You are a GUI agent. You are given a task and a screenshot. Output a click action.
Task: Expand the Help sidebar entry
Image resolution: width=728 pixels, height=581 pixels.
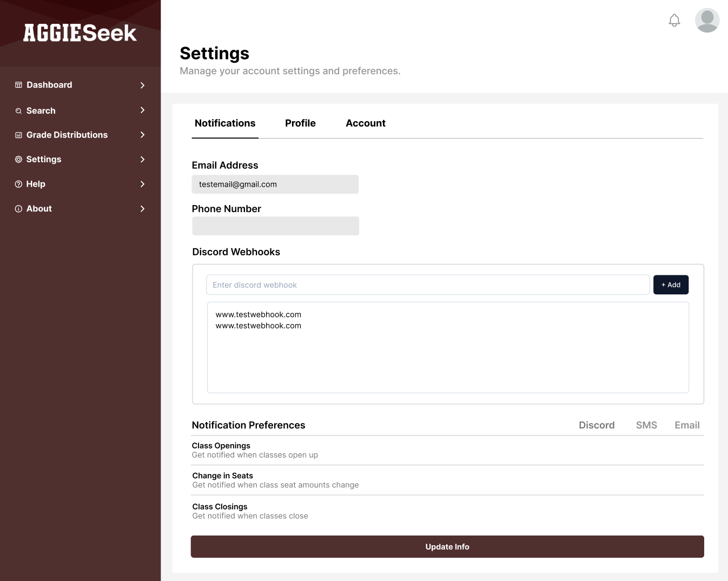(x=142, y=184)
